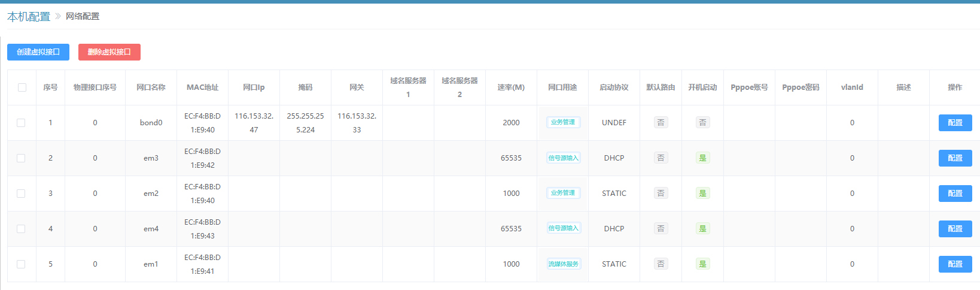The height and width of the screenshot is (290, 980).
Task: Select the em4 row checkbox
Action: (x=21, y=229)
